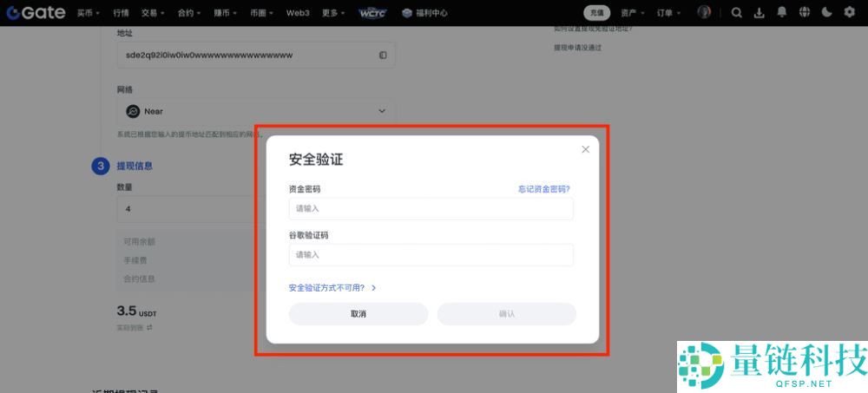This screenshot has width=868, height=393.
Task: Click the Gate logo in header
Action: [x=36, y=13]
